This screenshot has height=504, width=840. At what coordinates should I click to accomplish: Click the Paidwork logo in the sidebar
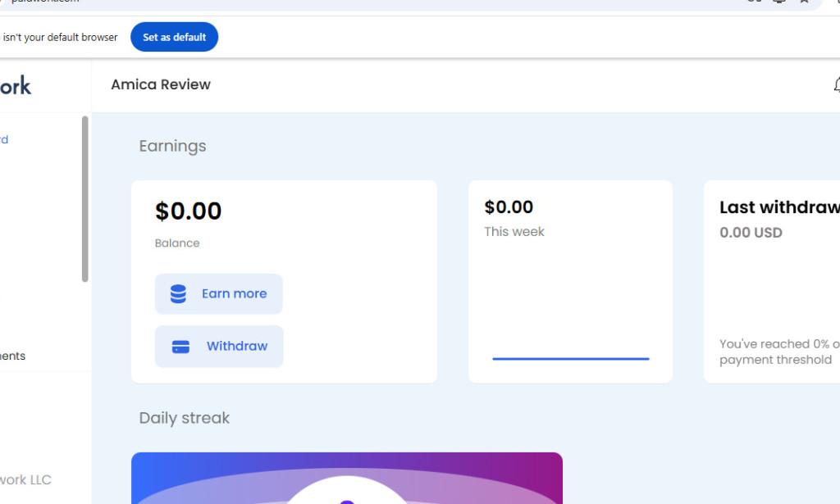18,85
